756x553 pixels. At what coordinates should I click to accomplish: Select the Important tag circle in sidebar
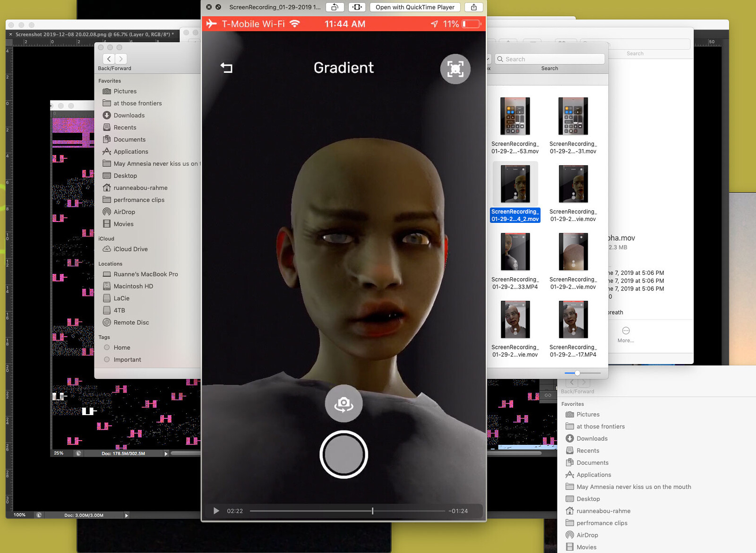pyautogui.click(x=107, y=359)
